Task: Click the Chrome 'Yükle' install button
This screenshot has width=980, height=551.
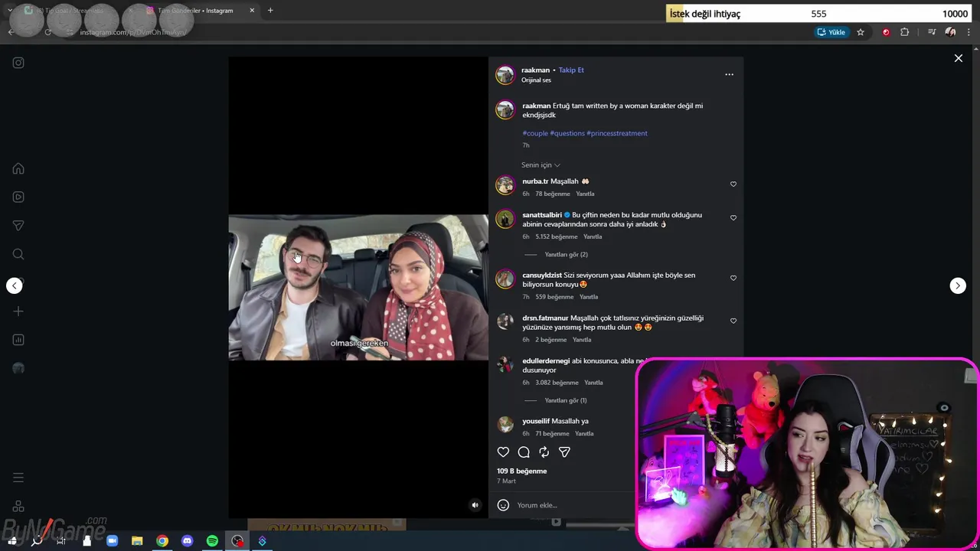Action: 831,32
